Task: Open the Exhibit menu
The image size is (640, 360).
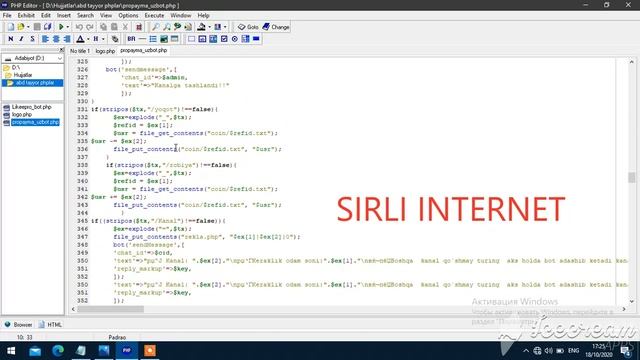Action: (26, 16)
